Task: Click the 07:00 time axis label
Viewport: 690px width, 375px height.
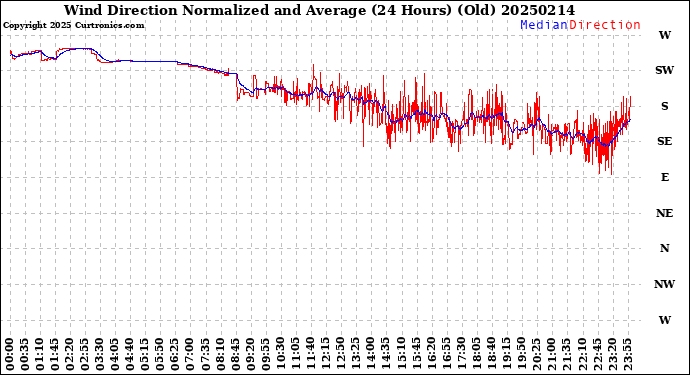Action: coord(190,355)
